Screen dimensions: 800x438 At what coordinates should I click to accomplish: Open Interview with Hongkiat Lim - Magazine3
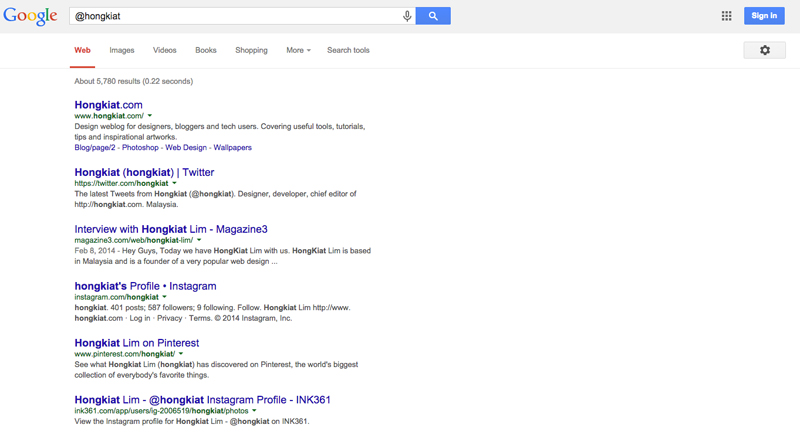click(171, 229)
